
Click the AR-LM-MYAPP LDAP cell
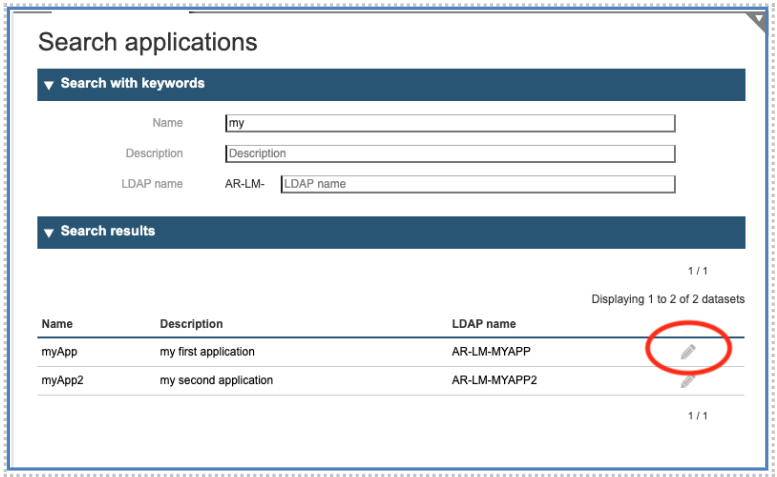pyautogui.click(x=491, y=352)
